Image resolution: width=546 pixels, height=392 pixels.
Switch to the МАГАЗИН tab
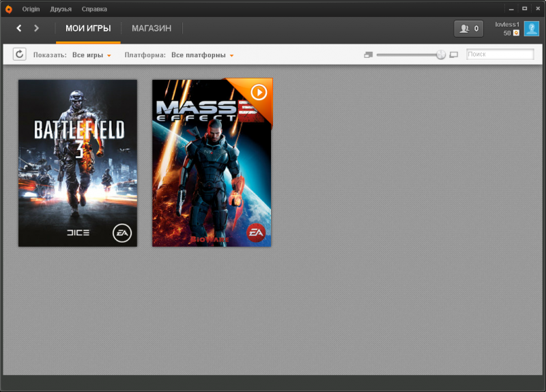pyautogui.click(x=152, y=29)
